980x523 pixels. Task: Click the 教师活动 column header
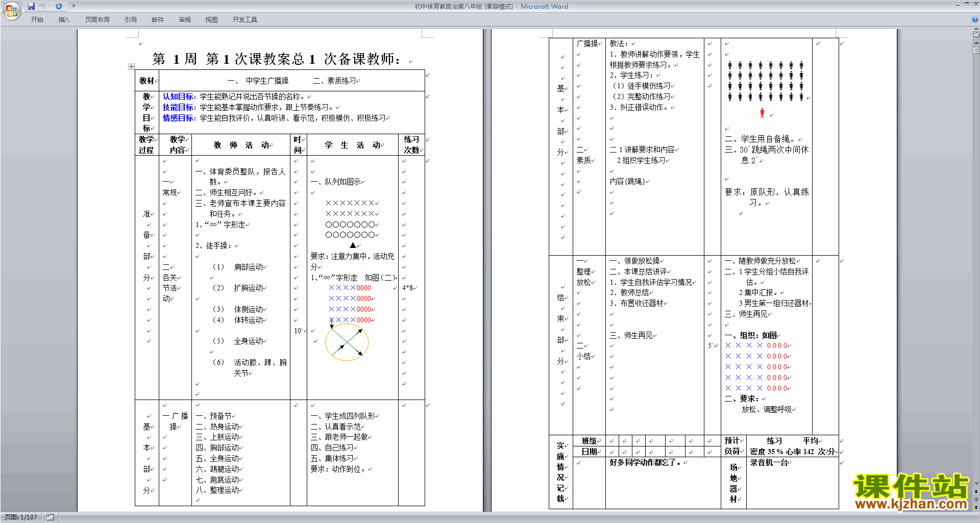[241, 145]
